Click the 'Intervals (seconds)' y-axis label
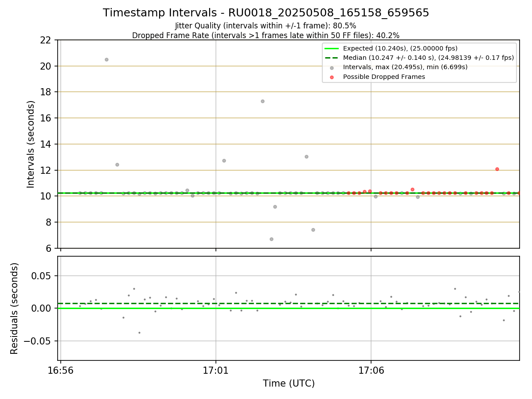Screen dimensions: 532x399 (x=31, y=144)
